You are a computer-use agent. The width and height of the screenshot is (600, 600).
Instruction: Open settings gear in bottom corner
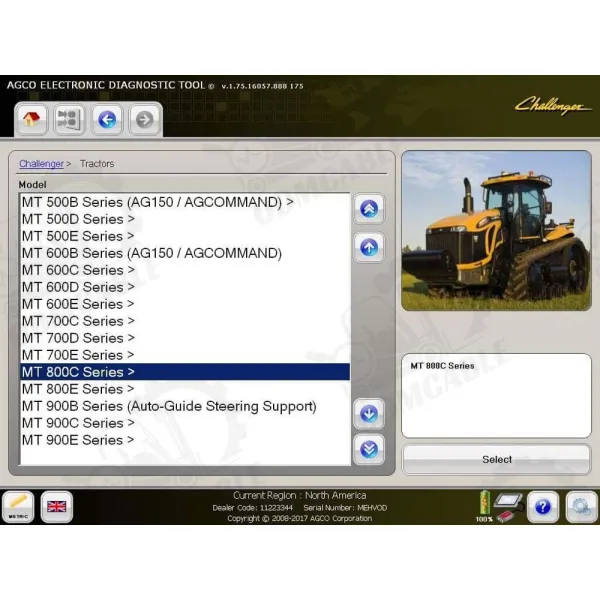pos(580,506)
